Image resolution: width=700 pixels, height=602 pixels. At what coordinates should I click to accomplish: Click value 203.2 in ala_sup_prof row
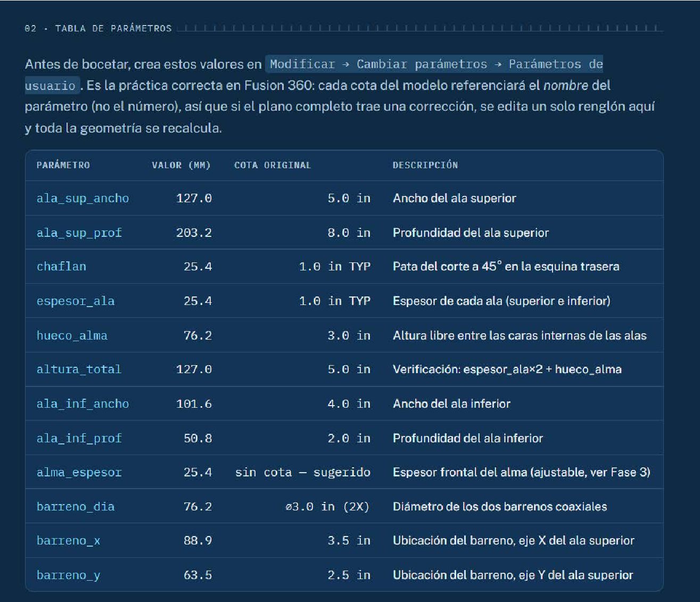coord(194,233)
